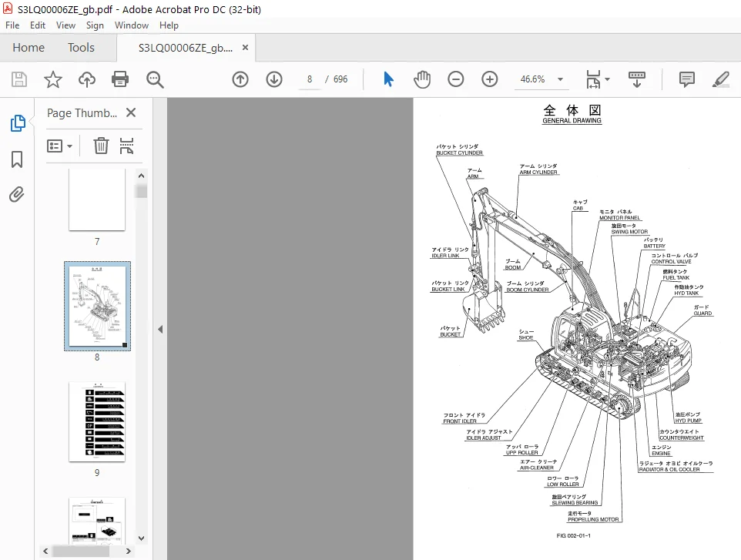This screenshot has width=741, height=560.
Task: Delete selected page with trash icon
Action: [101, 146]
